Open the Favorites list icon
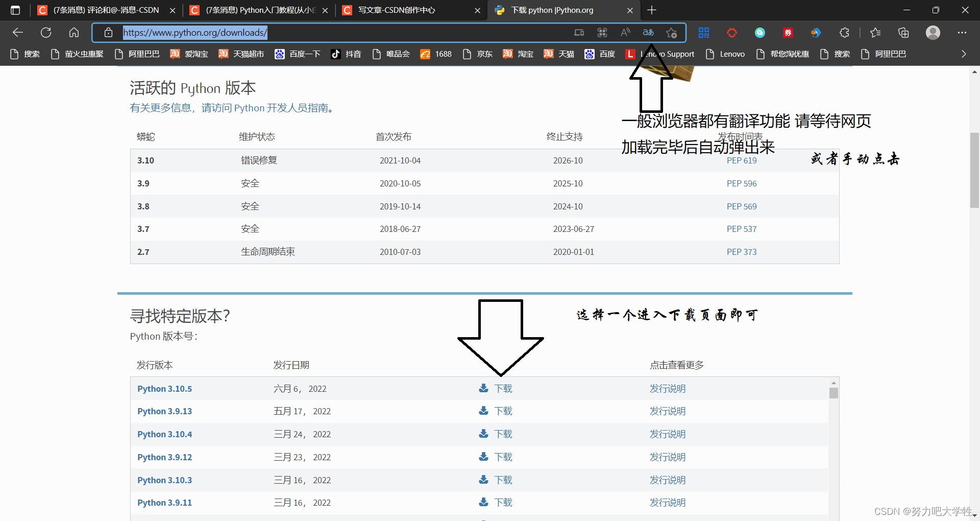This screenshot has width=980, height=521. coord(875,33)
